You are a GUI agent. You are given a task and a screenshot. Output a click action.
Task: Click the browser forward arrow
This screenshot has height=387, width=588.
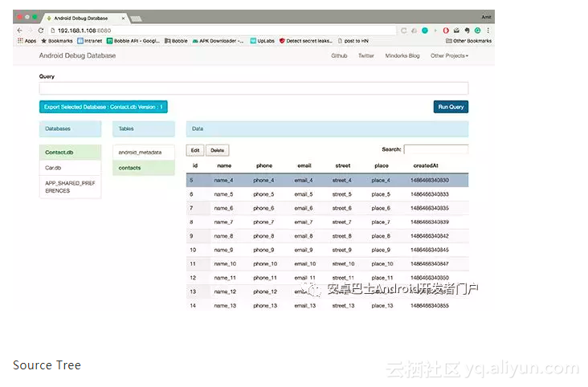pyautogui.click(x=31, y=31)
